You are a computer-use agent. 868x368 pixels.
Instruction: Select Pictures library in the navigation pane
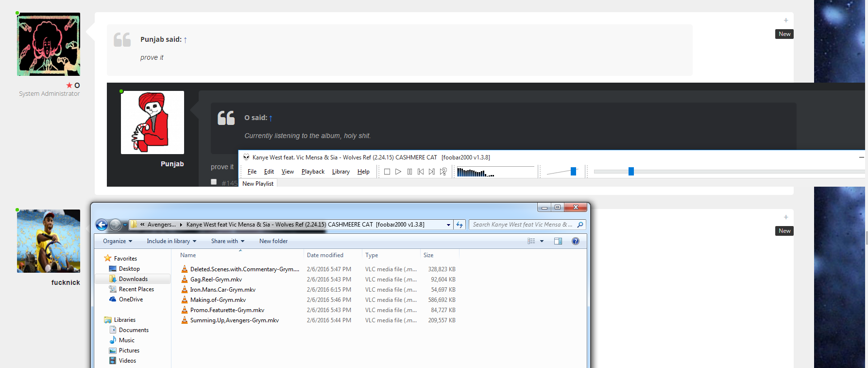[x=124, y=350]
